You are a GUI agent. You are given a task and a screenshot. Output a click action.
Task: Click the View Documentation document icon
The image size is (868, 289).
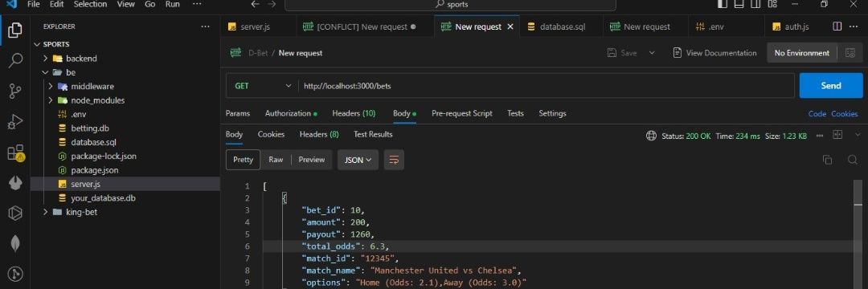click(x=677, y=53)
